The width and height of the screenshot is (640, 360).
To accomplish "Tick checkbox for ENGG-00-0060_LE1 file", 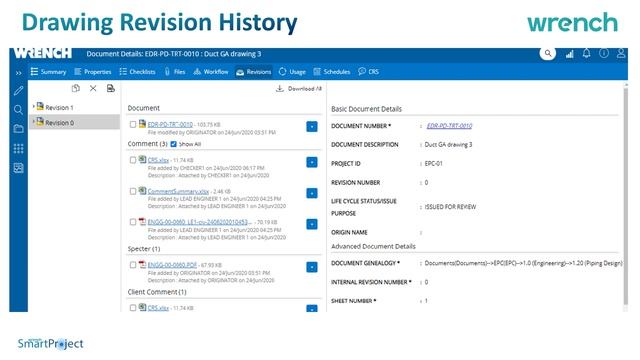I will [x=133, y=222].
